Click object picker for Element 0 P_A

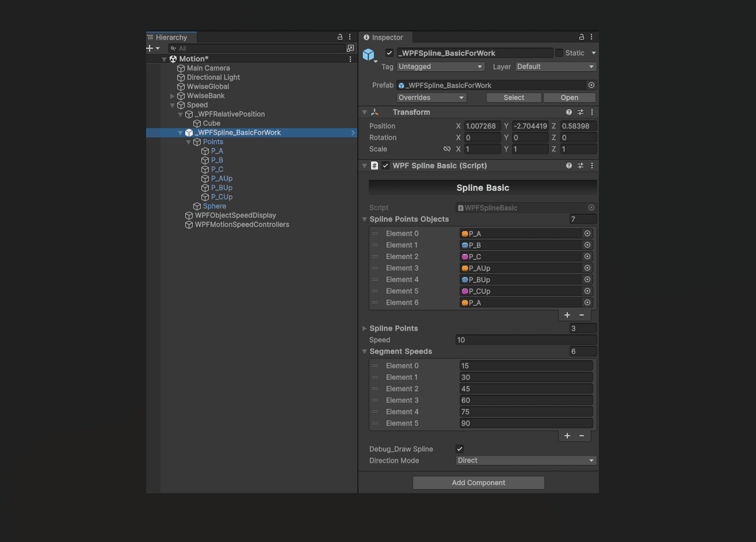[x=587, y=234]
